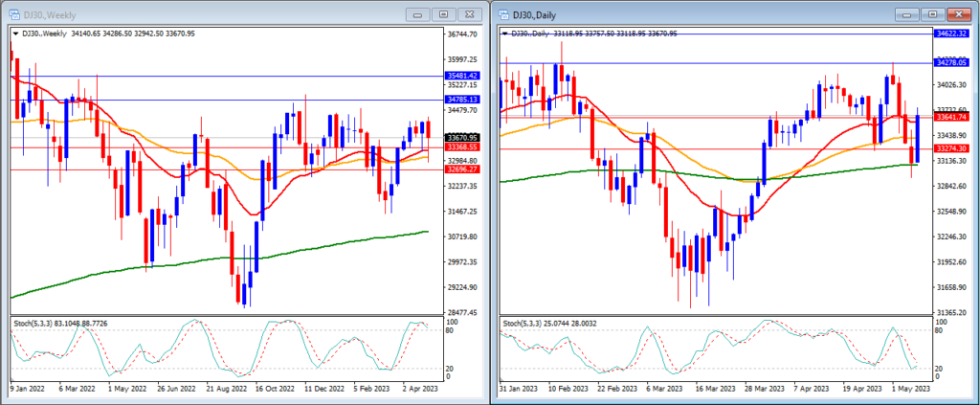Click the 31 Jan 2023 date on the Daily time axis
The height and width of the screenshot is (405, 980).
[520, 388]
